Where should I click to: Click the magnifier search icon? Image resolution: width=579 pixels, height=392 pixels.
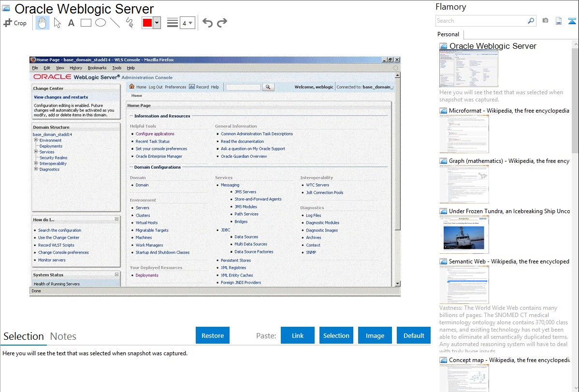[x=531, y=21]
